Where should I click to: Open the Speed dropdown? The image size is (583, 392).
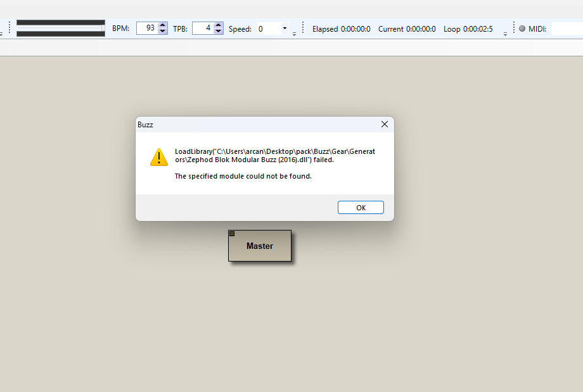coord(284,28)
